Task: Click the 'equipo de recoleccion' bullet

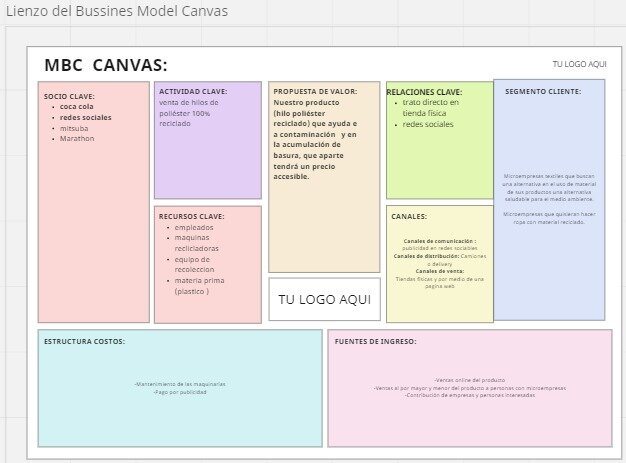Action: [194, 264]
